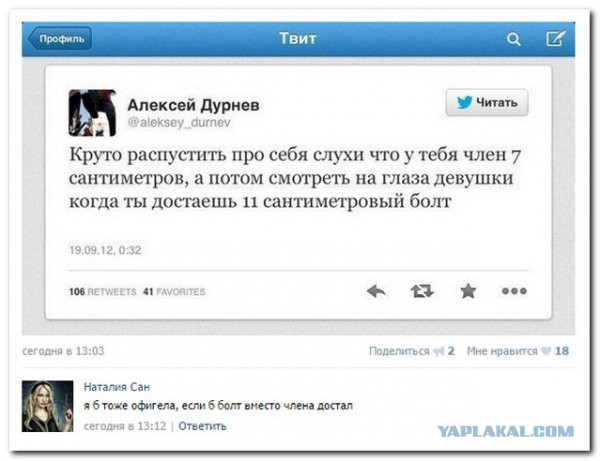Open the Алексей Дурнев tweet author avatar
The height and width of the screenshot is (461, 600).
[x=92, y=113]
